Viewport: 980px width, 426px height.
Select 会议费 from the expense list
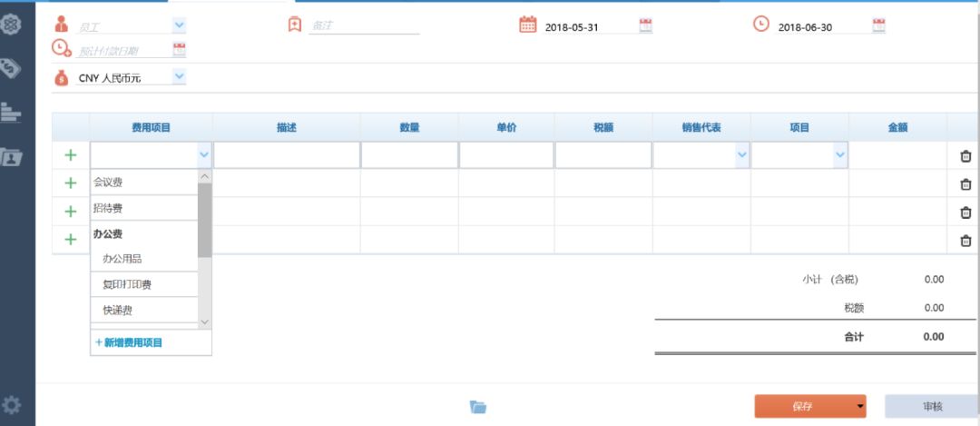click(x=109, y=183)
